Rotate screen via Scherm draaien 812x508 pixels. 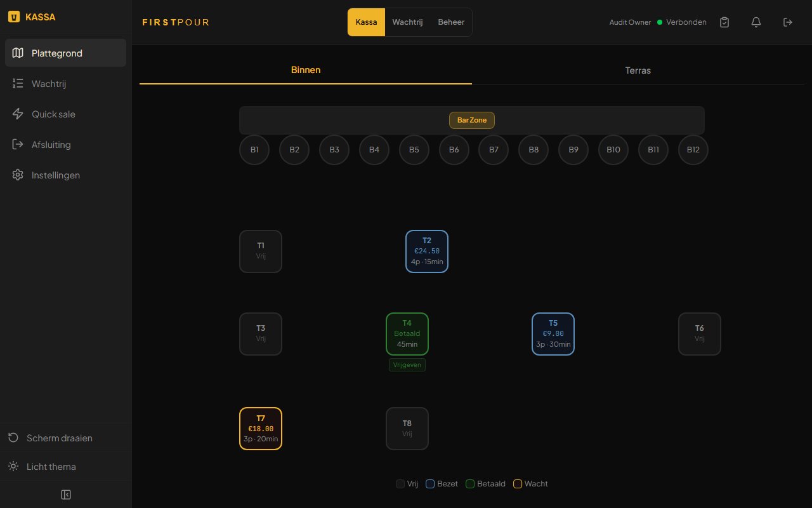click(66, 438)
